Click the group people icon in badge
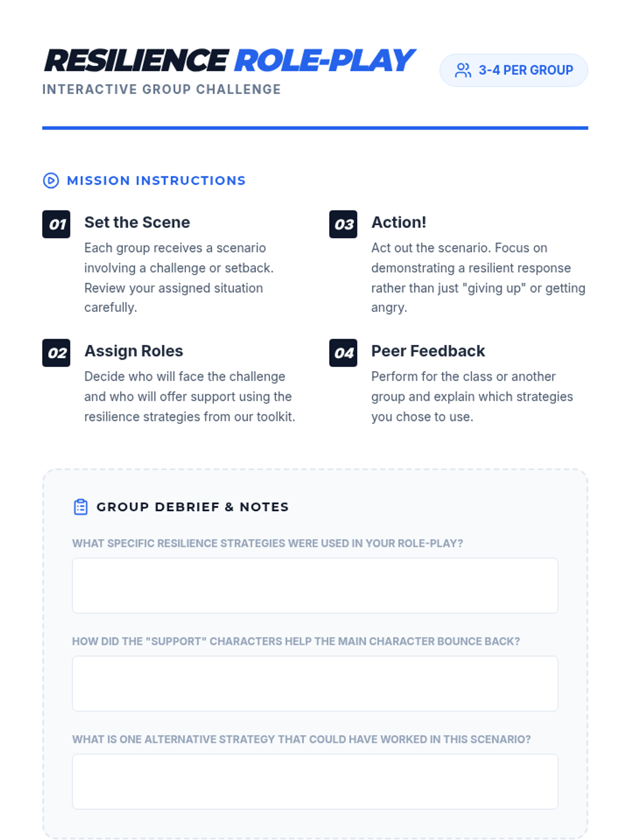This screenshot has width=630, height=840. tap(463, 70)
